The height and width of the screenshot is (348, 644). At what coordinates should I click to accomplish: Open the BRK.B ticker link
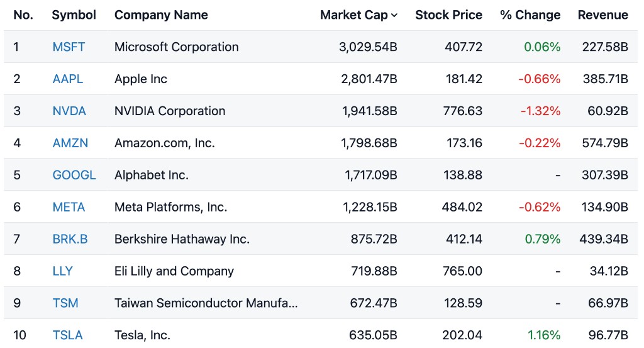70,239
